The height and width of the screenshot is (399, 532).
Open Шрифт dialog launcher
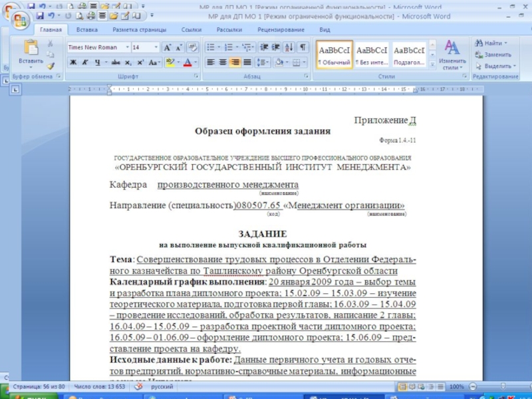tap(196, 76)
